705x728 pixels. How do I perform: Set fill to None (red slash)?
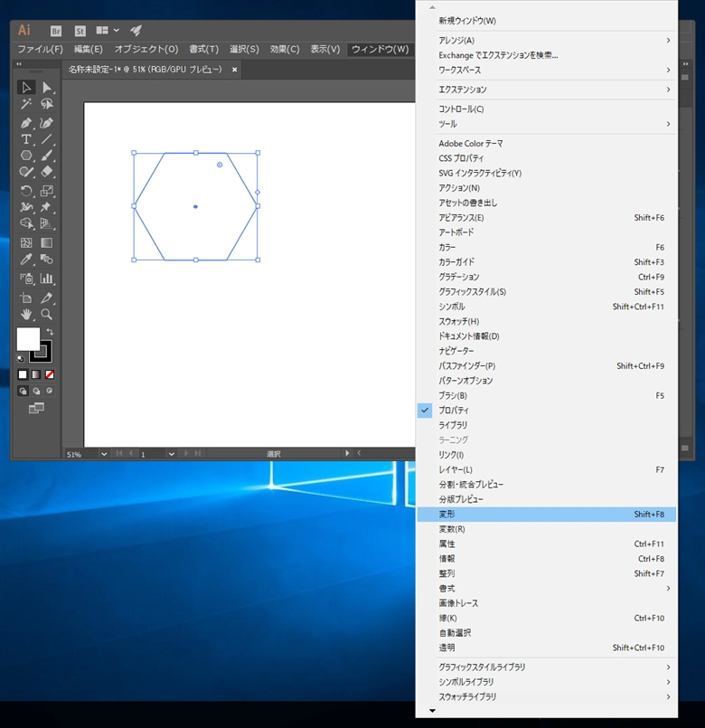[x=50, y=374]
